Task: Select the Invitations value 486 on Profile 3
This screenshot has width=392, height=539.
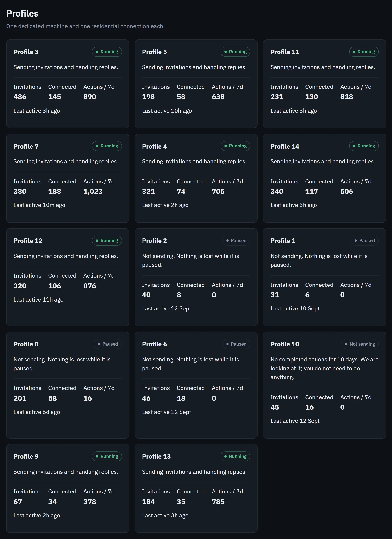Action: click(x=20, y=97)
